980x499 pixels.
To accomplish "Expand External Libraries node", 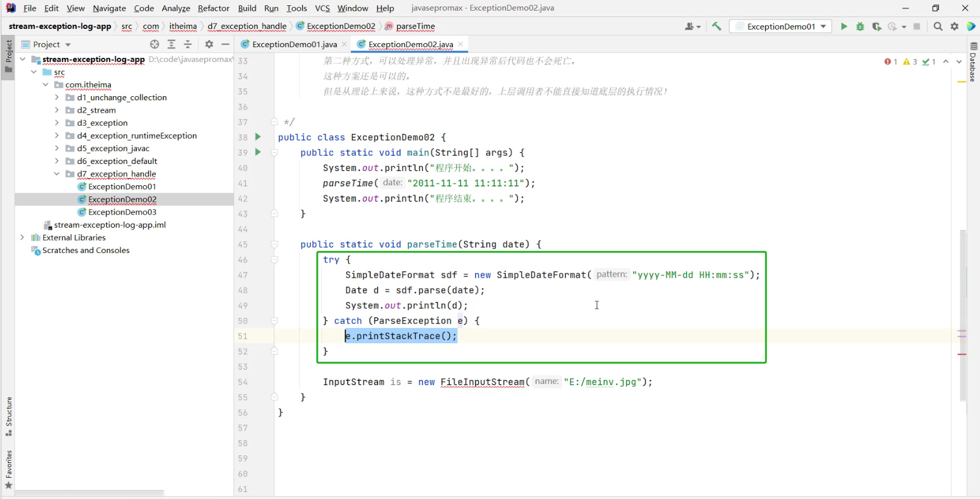I will pos(22,238).
